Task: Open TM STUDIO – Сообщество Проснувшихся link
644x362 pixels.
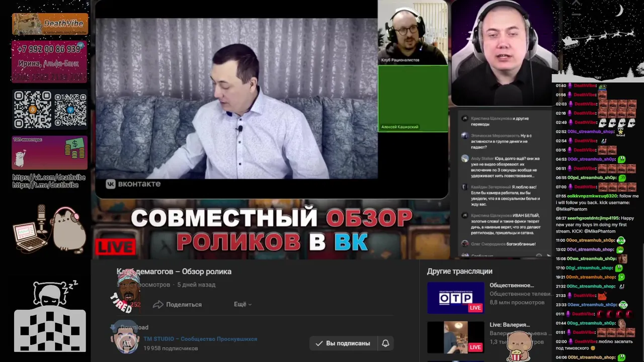Action: coord(200,339)
